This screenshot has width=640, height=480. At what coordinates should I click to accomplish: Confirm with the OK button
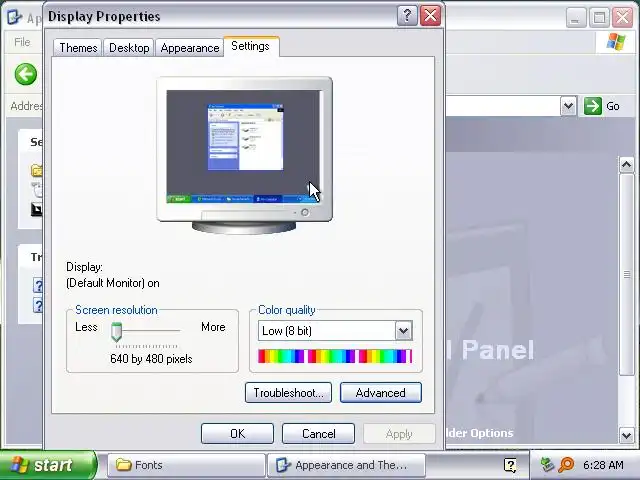[237, 433]
